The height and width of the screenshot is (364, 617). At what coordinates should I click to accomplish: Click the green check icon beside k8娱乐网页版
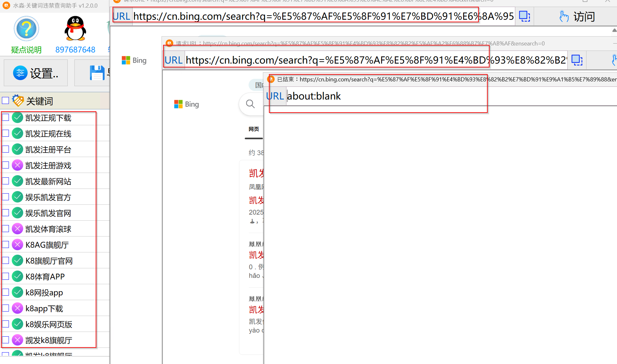(17, 324)
